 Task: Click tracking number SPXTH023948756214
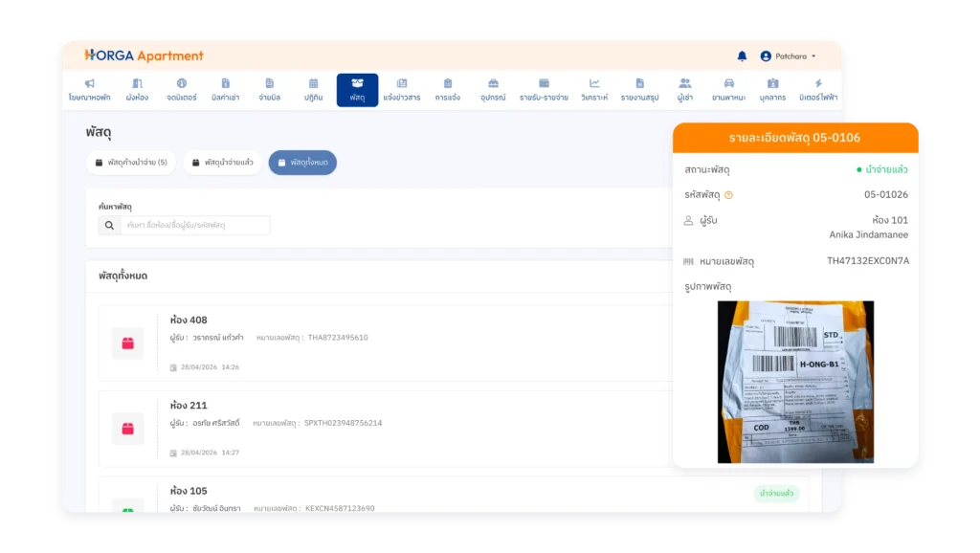[x=344, y=423]
